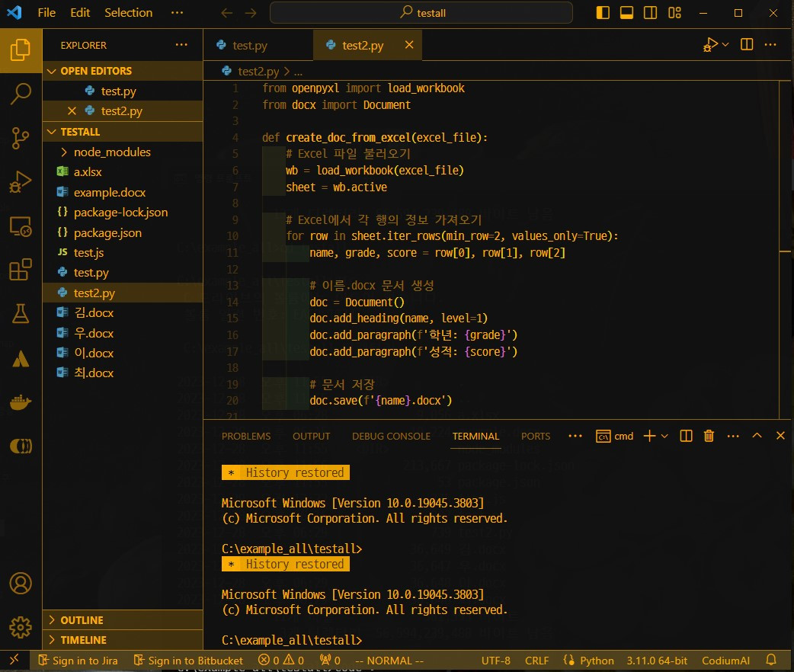Click the testall command center search box
Viewport: 794px width, 672px height.
pos(421,13)
